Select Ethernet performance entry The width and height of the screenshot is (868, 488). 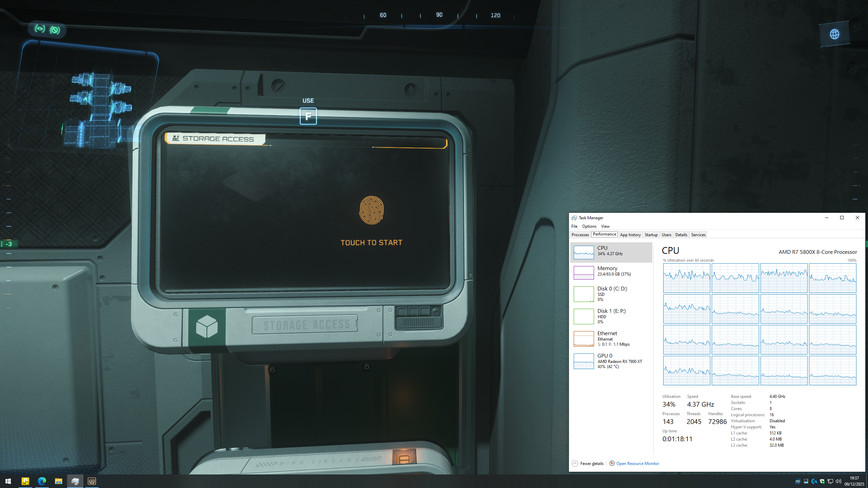coord(611,339)
